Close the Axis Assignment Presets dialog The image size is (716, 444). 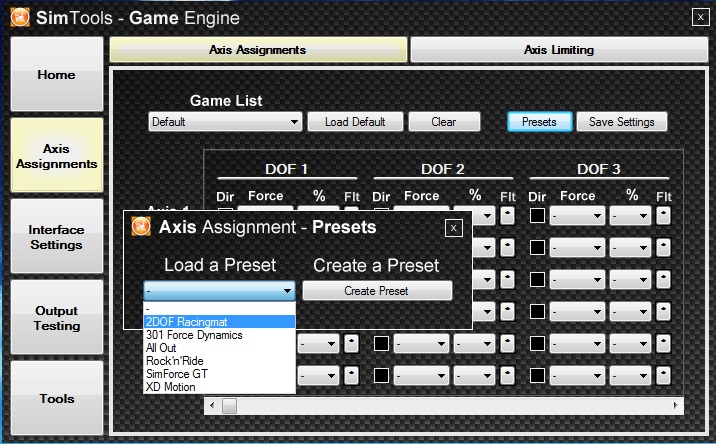coord(453,228)
